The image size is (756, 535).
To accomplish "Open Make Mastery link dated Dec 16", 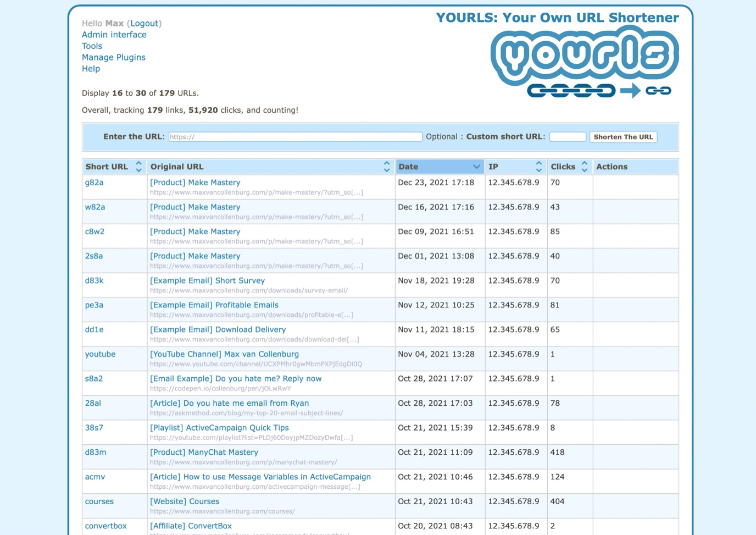I will coord(195,207).
